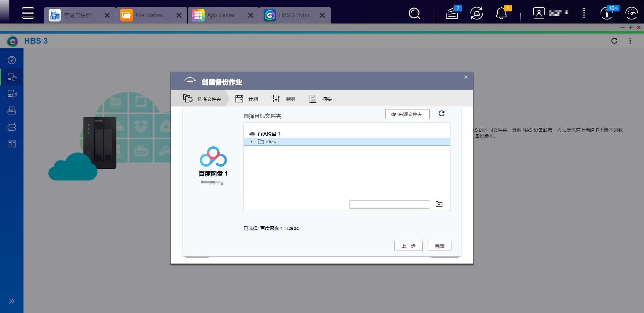Screen dimensions: 644x313
Task: Open HBS 3 window more options menu
Action: coord(630,41)
